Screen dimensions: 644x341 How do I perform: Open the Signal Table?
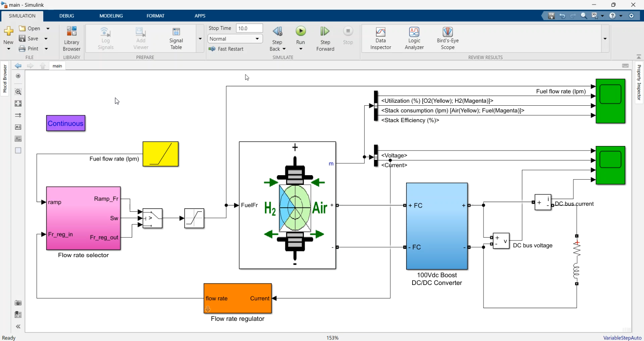click(176, 38)
